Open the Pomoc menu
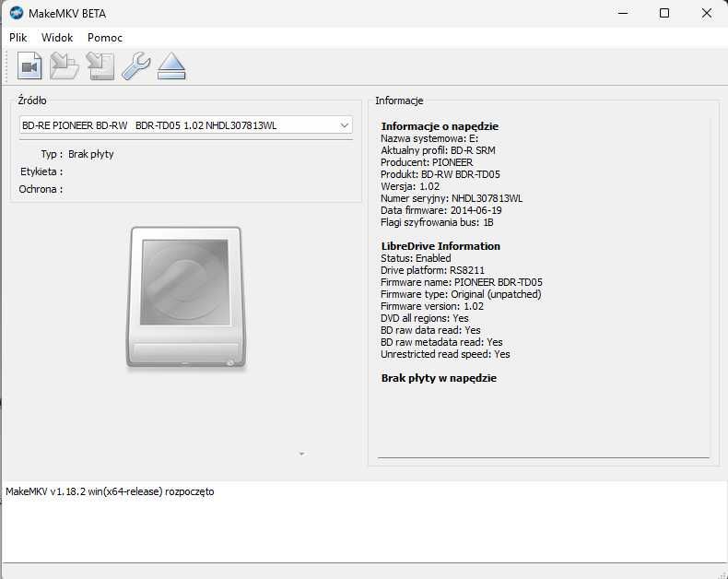Viewport: 728px width, 579px height. [105, 38]
